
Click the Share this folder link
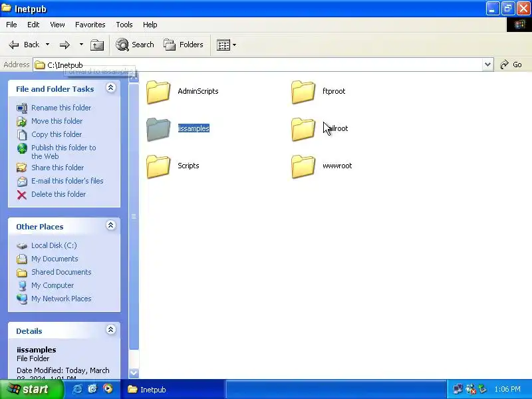coord(58,168)
